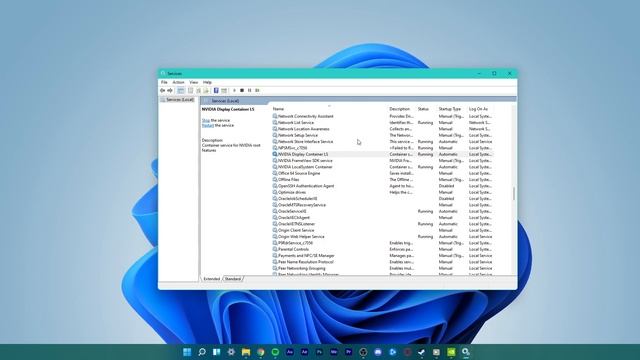640x360 pixels.
Task: Open Google Chrome from taskbar
Action: tap(260, 352)
